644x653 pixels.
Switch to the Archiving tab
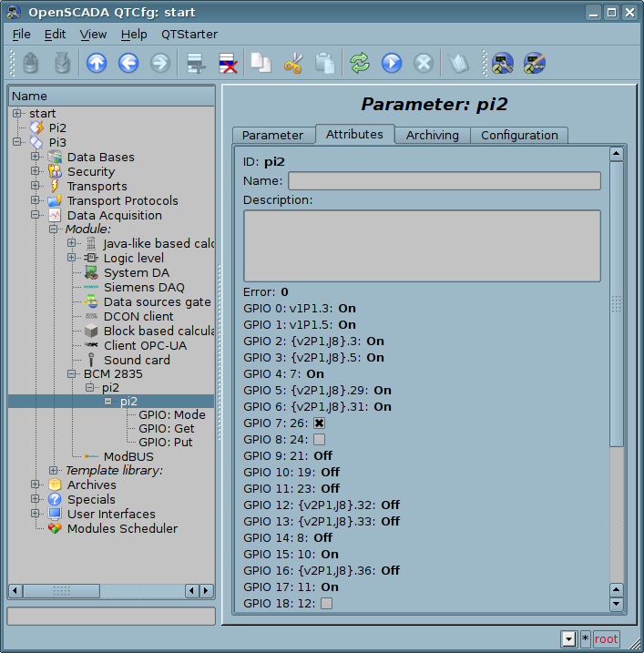pos(432,135)
